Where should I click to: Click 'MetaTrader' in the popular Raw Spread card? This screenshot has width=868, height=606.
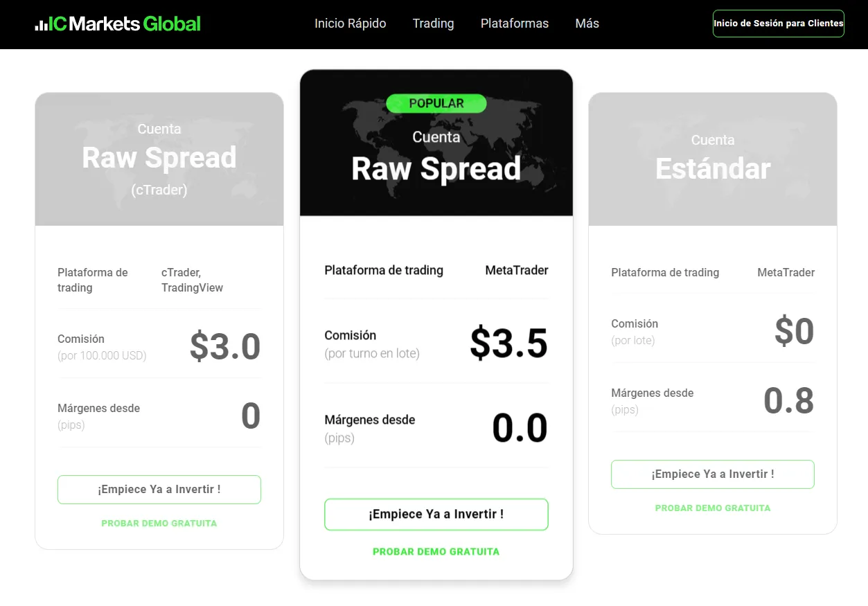[517, 270]
